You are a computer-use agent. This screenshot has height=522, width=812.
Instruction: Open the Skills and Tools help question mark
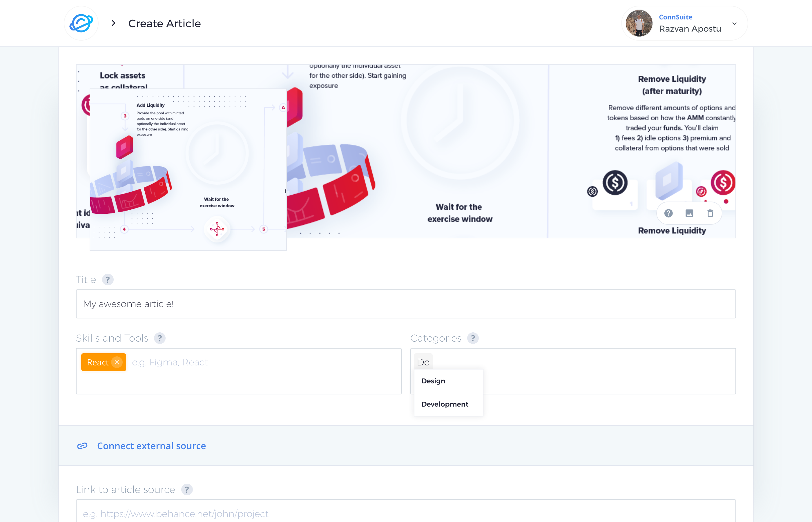pyautogui.click(x=159, y=338)
